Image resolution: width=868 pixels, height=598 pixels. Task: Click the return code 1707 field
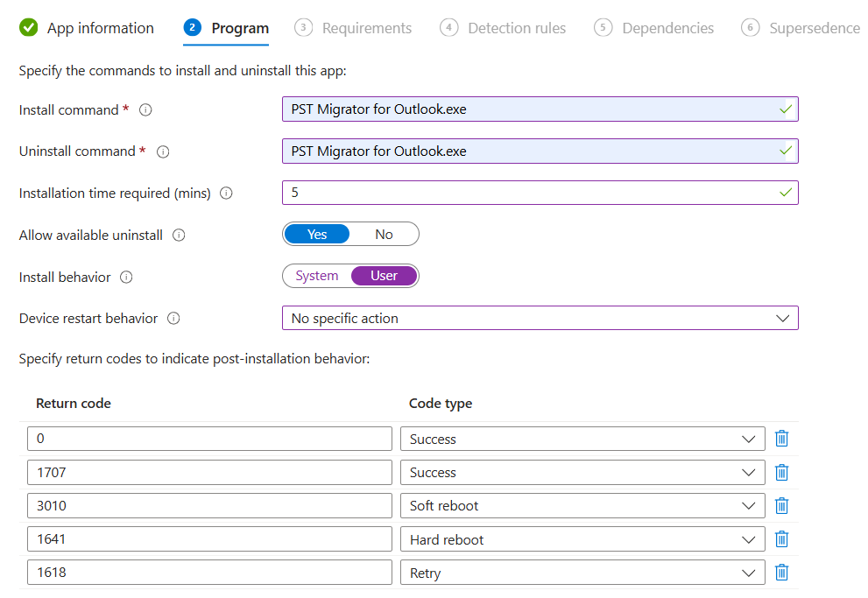[209, 473]
